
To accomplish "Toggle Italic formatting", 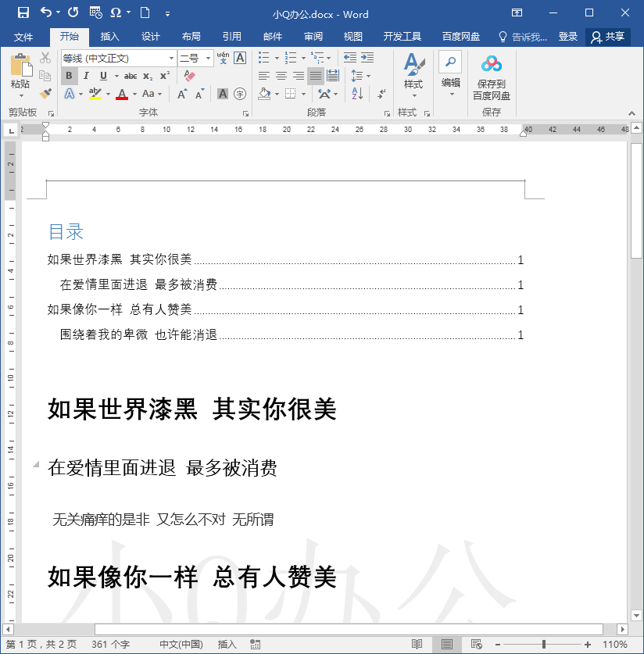I will [x=86, y=76].
